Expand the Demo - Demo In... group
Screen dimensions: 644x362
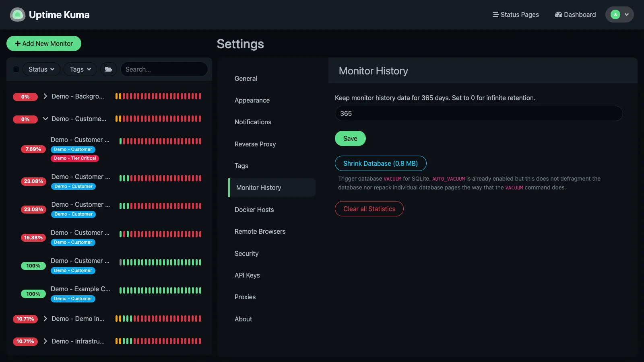(x=45, y=319)
